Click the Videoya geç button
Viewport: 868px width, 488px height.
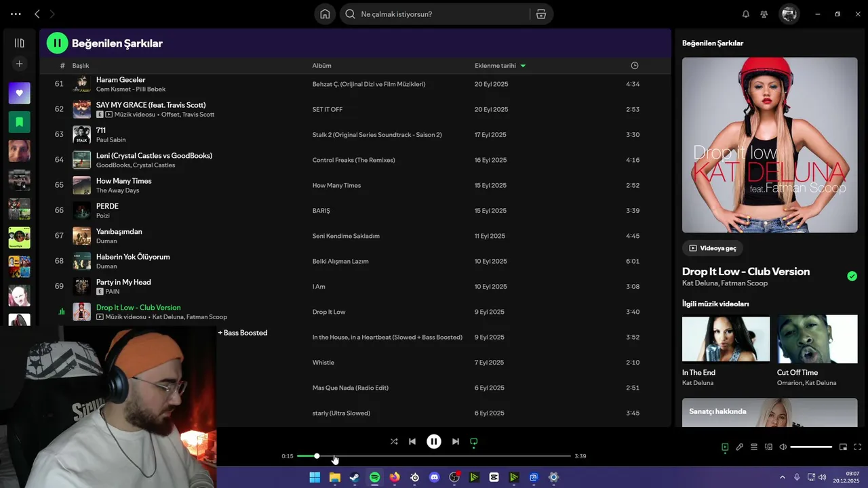(x=712, y=248)
